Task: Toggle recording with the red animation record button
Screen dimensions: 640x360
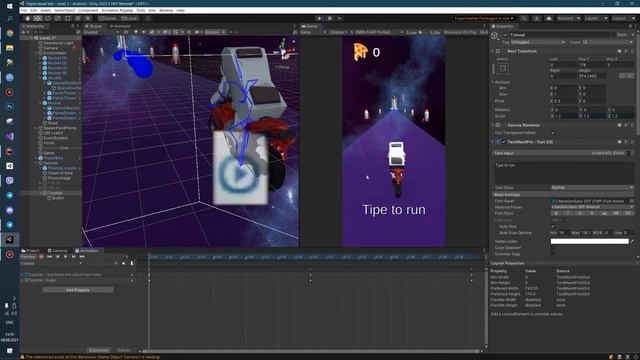Action: (x=41, y=257)
